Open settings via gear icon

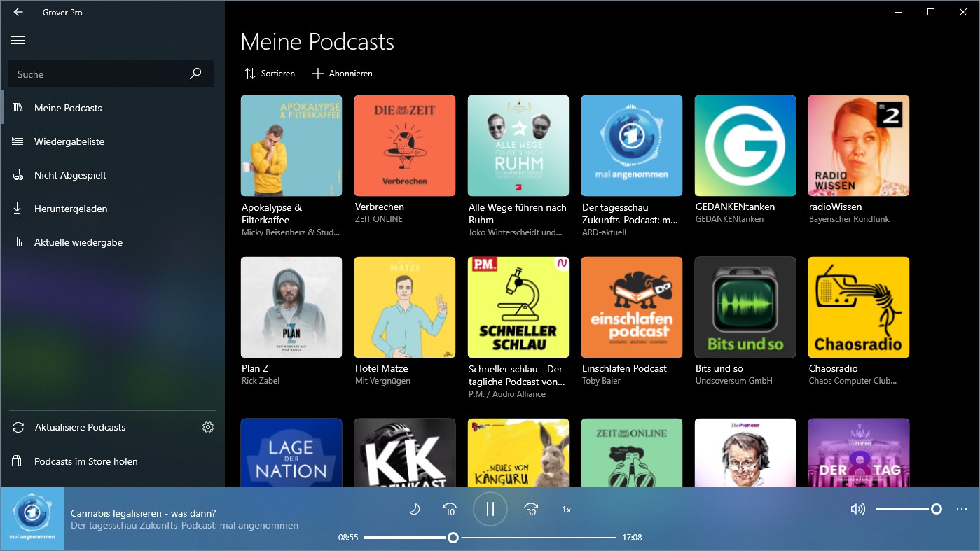coord(208,427)
